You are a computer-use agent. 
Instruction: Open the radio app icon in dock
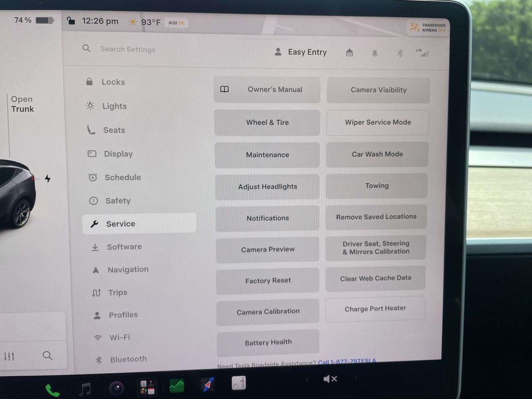(239, 383)
